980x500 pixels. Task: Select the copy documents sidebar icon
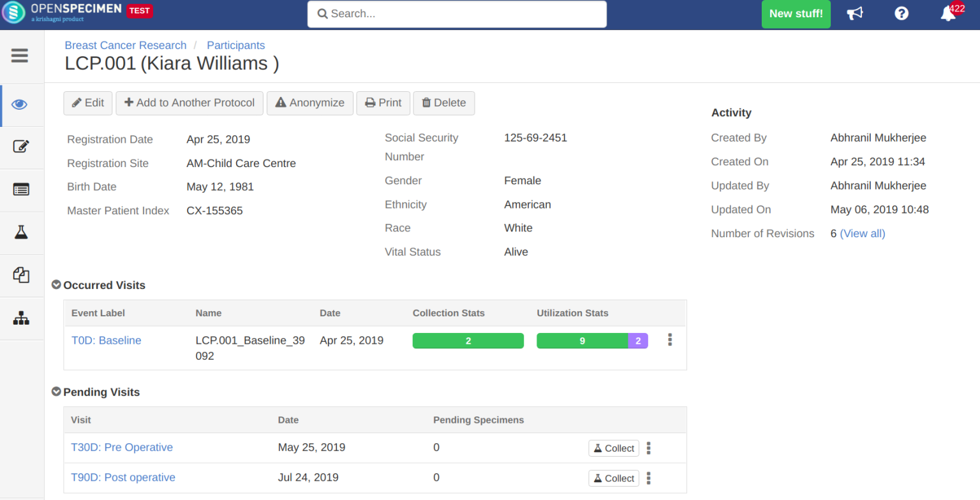coord(20,275)
